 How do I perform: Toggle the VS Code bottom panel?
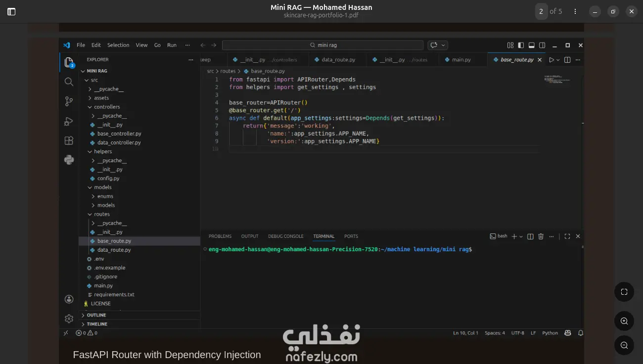[532, 45]
